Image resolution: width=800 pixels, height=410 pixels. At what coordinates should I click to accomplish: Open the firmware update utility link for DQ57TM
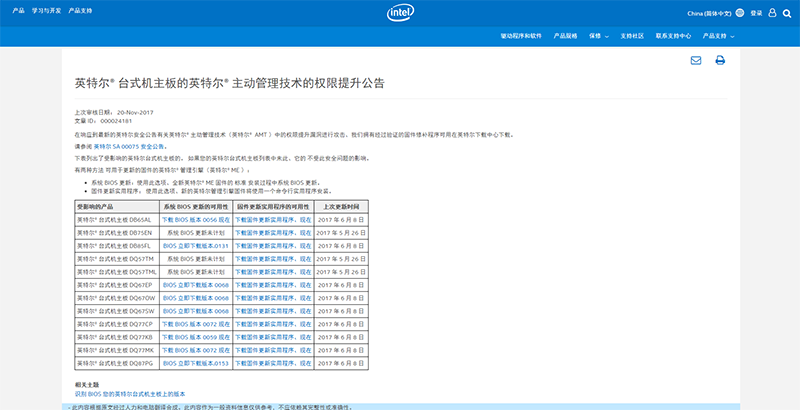click(x=273, y=259)
